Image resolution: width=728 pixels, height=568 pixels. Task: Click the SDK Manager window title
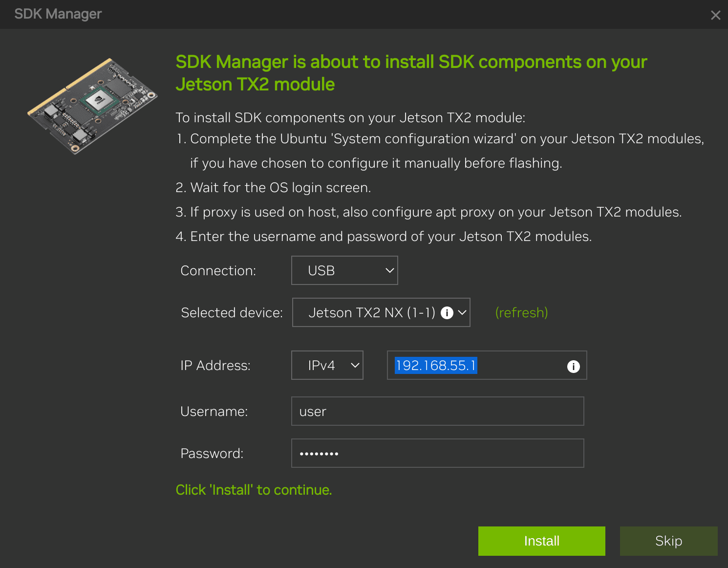(x=58, y=14)
